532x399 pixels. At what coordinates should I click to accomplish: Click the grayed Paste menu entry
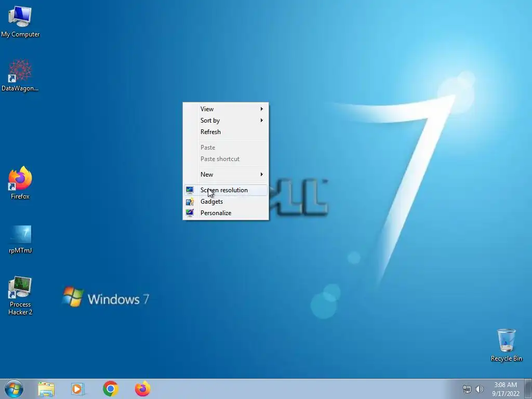click(x=225, y=148)
